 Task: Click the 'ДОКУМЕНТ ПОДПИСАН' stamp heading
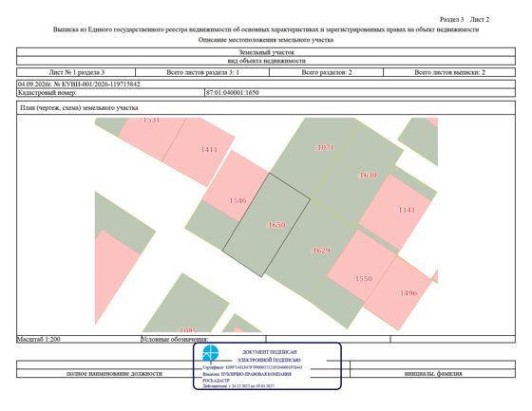coord(270,352)
